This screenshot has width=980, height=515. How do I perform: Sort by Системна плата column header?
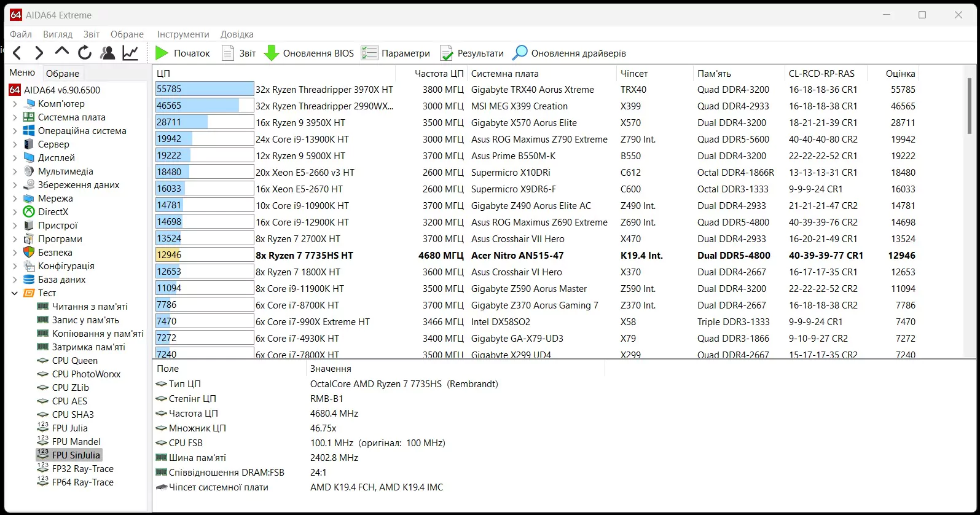(x=542, y=73)
